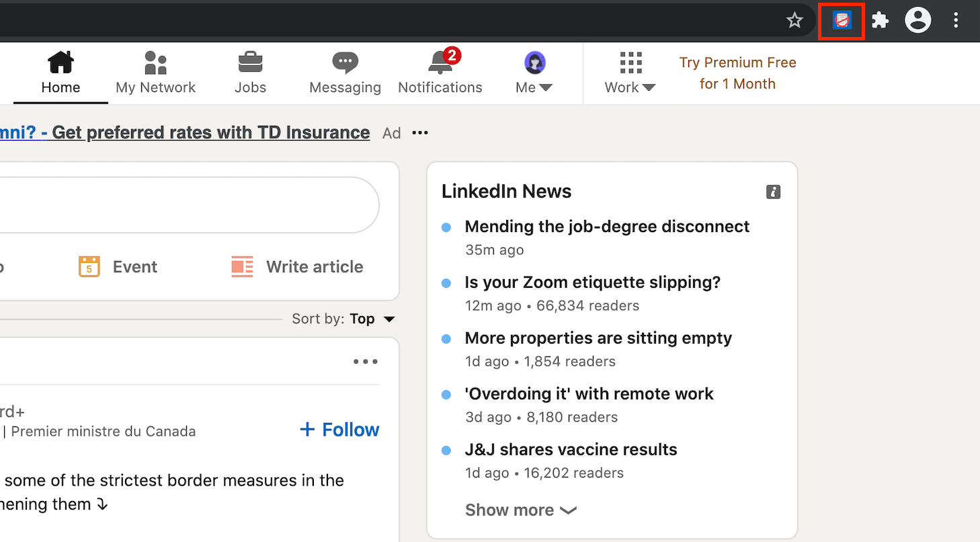Click 'Sort by:' label text

pyautogui.click(x=319, y=319)
